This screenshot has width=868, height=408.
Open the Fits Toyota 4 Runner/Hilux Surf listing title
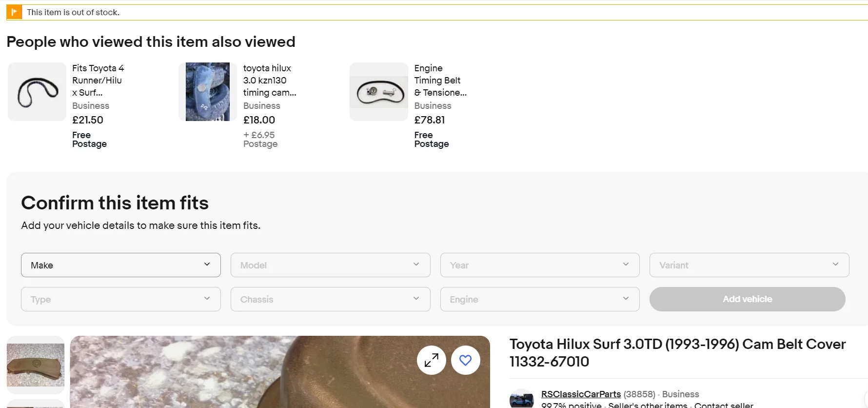point(98,81)
